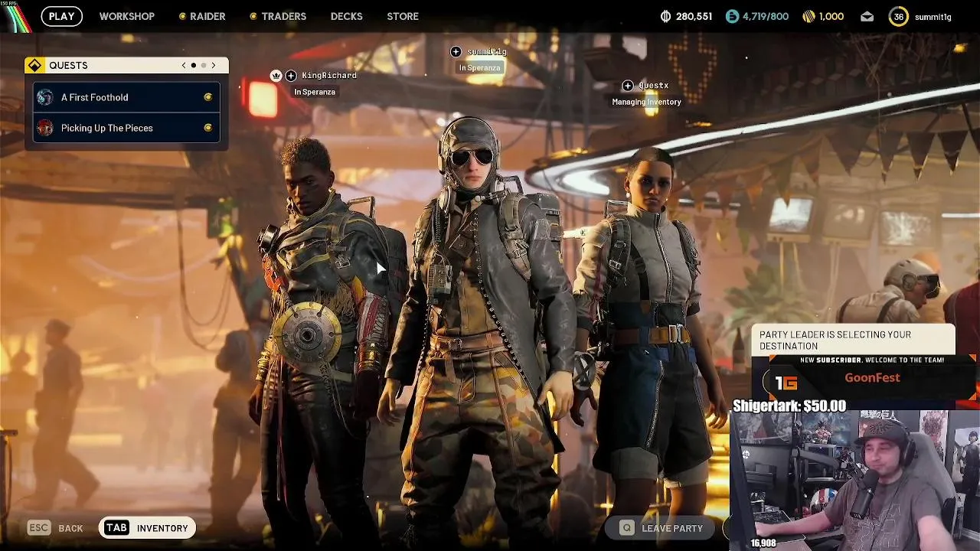Click the Q key icon for leave party
Screen dimensions: 980x551
[627, 528]
